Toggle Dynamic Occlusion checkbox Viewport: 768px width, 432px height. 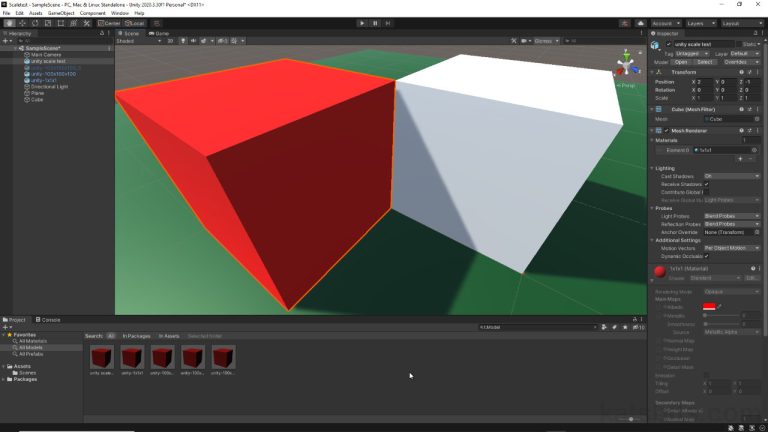(x=706, y=255)
